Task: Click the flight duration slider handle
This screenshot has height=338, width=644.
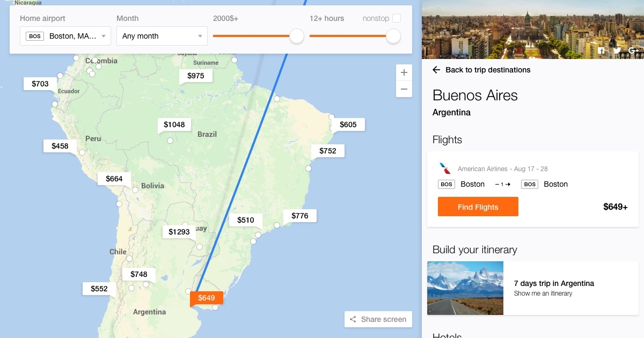Action: tap(393, 36)
